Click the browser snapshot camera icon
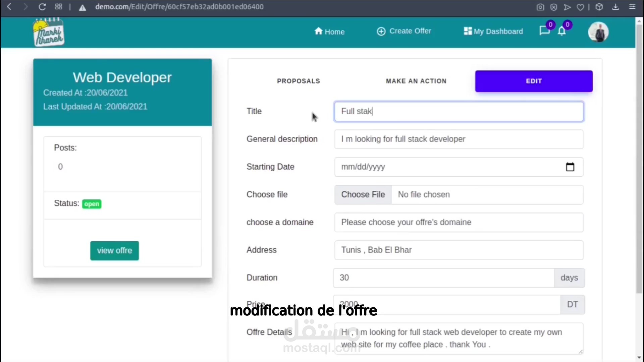This screenshot has height=362, width=644. click(x=540, y=7)
